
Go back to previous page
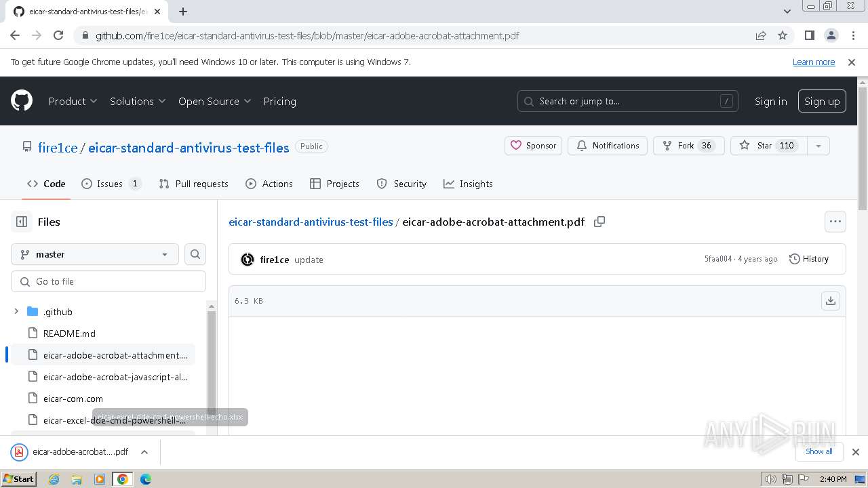pyautogui.click(x=15, y=35)
